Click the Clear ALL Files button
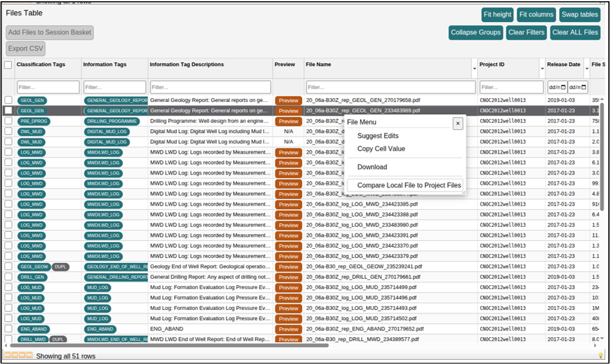Screen dimensions: 610x364 (575, 32)
